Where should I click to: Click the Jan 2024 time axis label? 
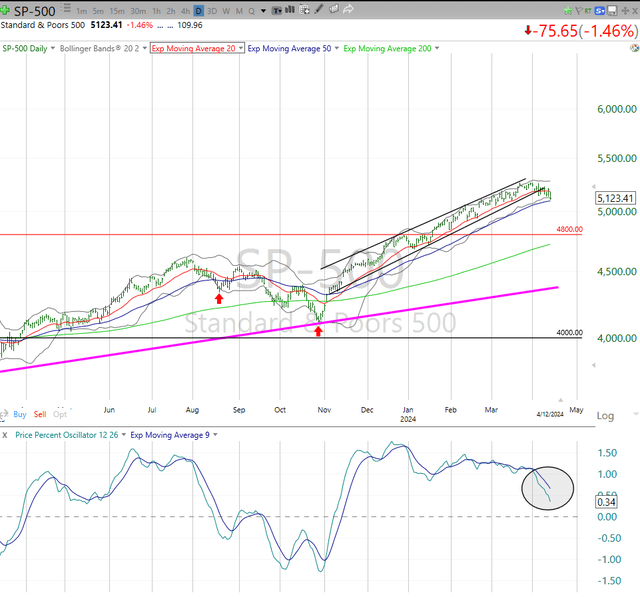coord(408,414)
